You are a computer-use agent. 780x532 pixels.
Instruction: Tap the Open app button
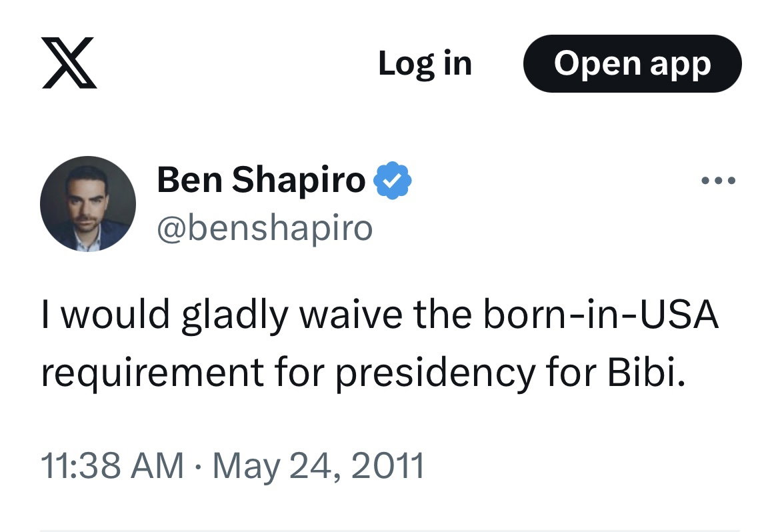[632, 63]
